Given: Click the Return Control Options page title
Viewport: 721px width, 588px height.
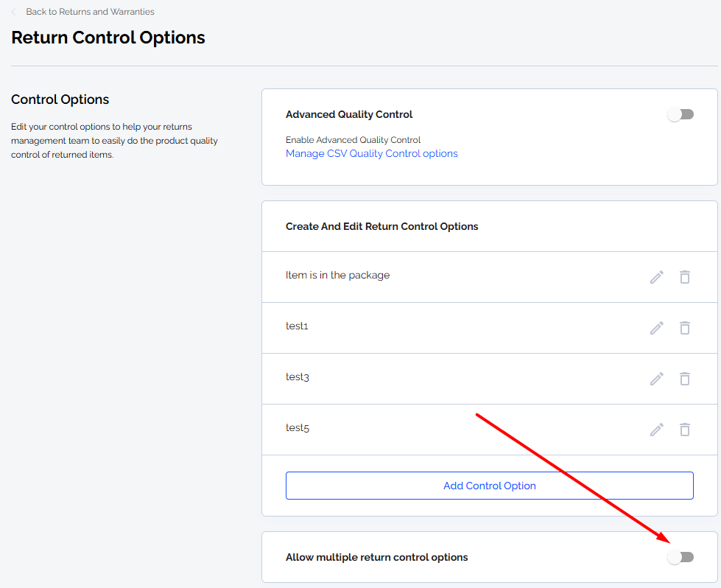Looking at the screenshot, I should [108, 38].
